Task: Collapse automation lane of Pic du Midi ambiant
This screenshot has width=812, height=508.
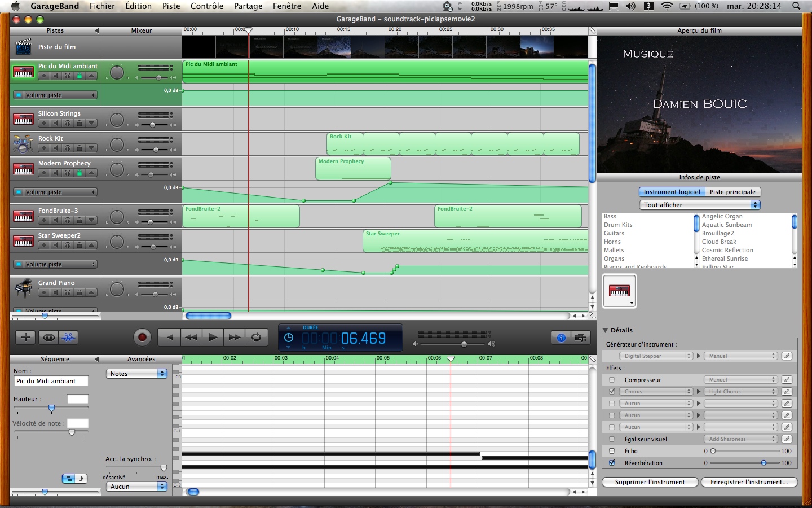Action: pyautogui.click(x=91, y=76)
